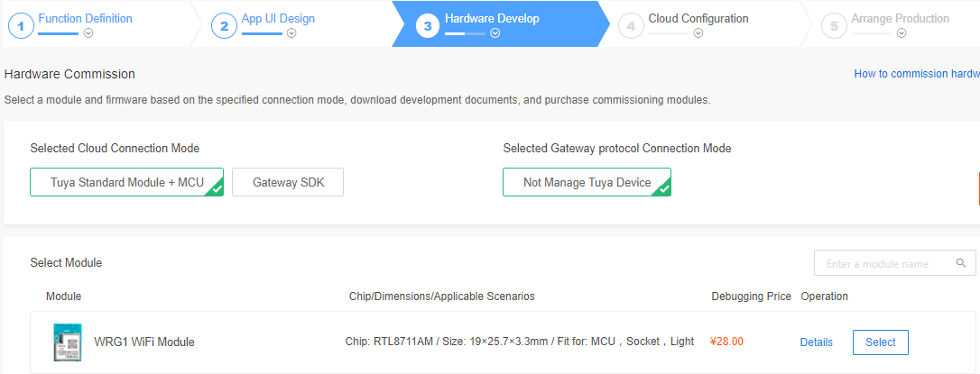980x374 pixels.
Task: Click the step 4 circle icon
Action: pos(631,26)
